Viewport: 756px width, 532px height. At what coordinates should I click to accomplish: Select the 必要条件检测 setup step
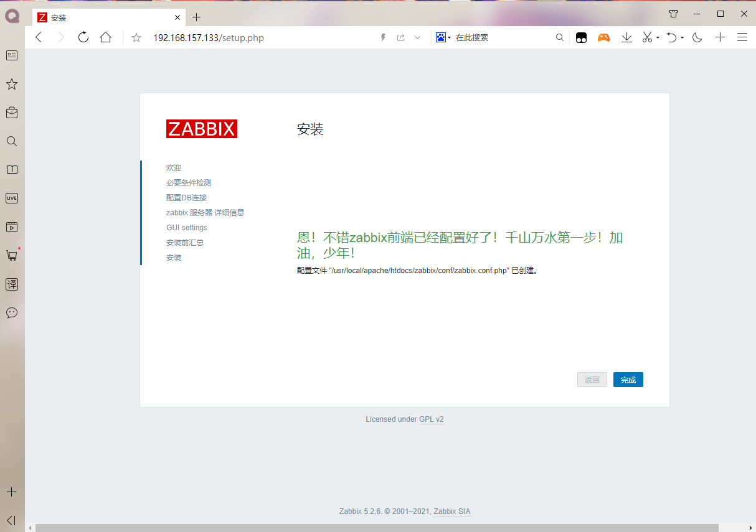(189, 183)
